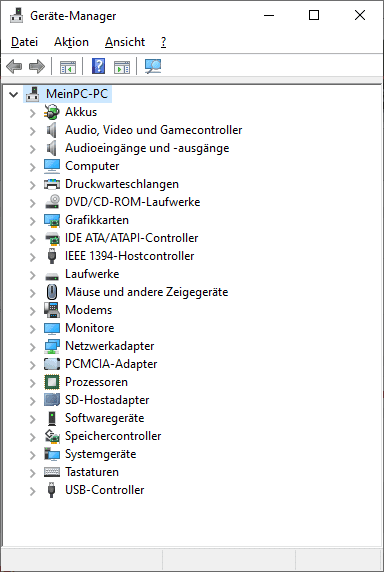Image resolution: width=384 pixels, height=572 pixels.
Task: Collapse the MeinPC-PC root node
Action: point(13,94)
